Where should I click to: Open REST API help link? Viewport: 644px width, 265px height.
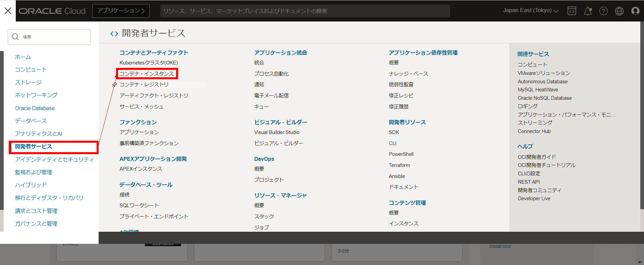529,182
